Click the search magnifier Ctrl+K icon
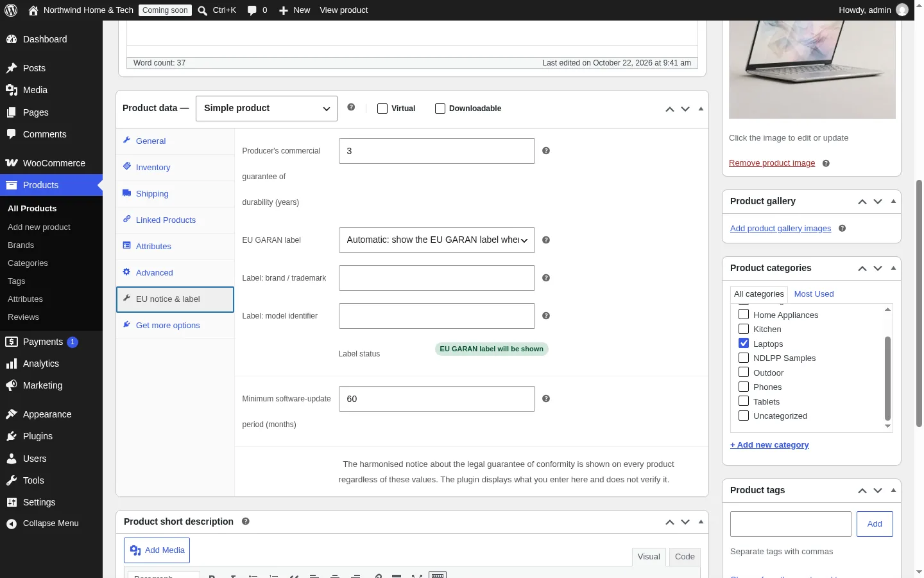Screen dimensions: 924x578 coord(203,10)
